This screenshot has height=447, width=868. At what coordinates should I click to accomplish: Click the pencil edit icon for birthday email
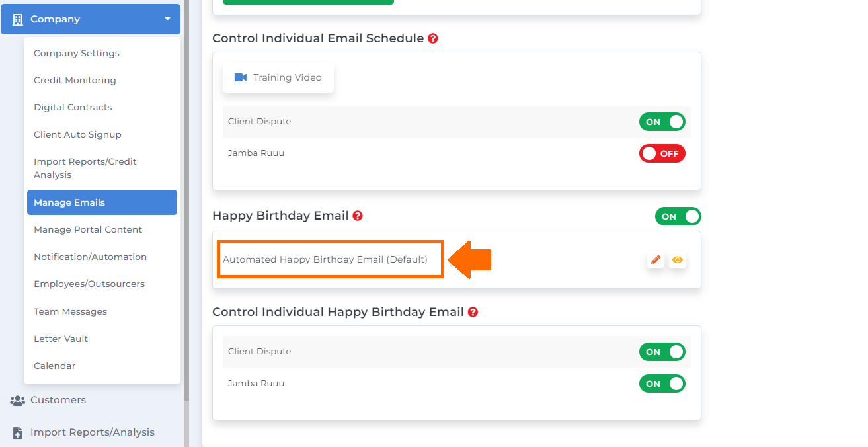pos(655,260)
